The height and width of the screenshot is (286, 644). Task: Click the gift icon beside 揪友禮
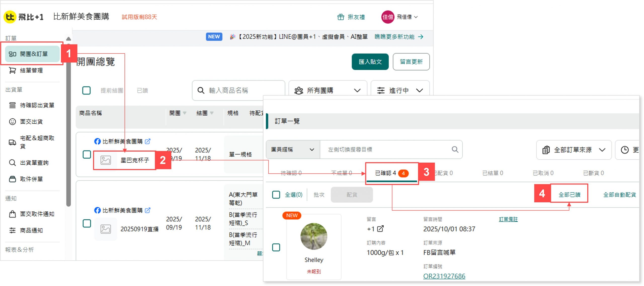point(341,17)
